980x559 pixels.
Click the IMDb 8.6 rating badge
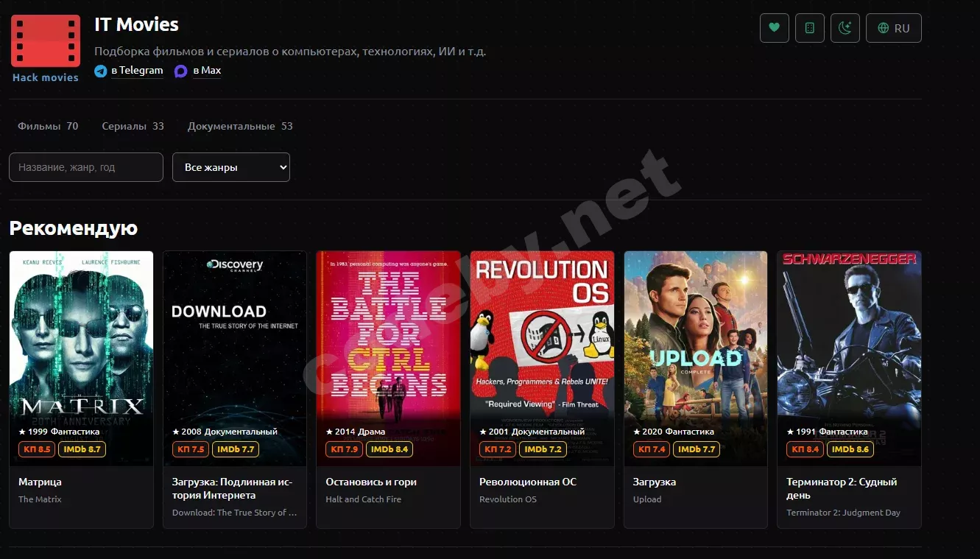850,449
